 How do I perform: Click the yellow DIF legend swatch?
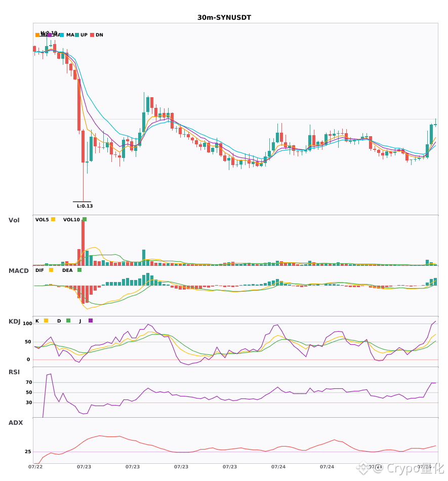[51, 270]
